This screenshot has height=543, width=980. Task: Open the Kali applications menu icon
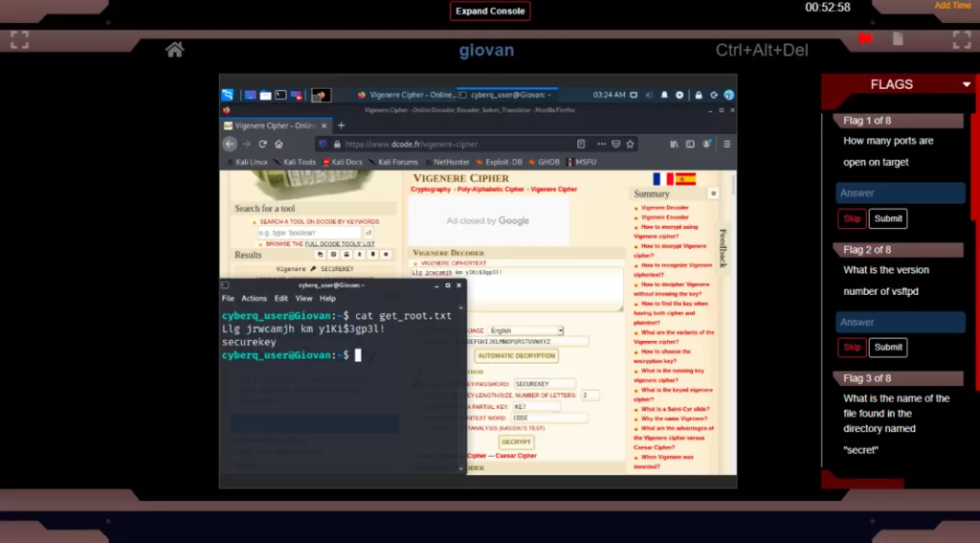pos(228,95)
